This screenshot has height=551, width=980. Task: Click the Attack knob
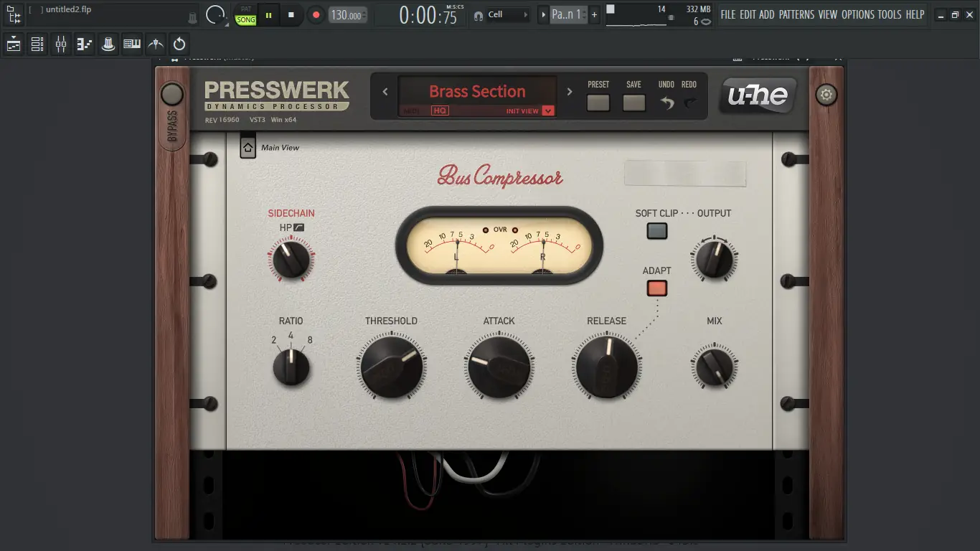tap(499, 367)
